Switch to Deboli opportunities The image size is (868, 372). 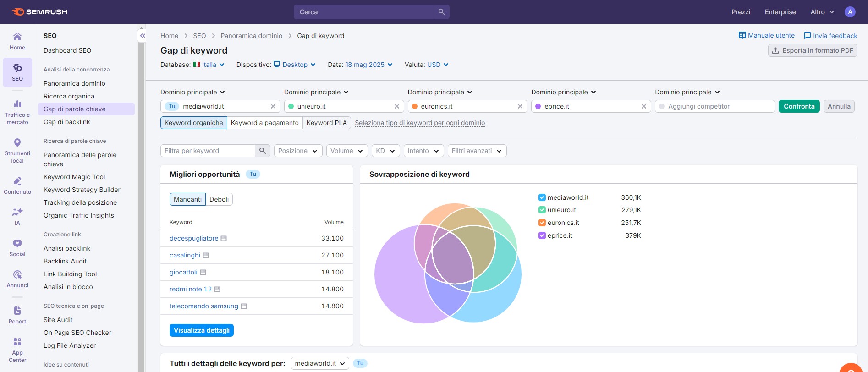coord(219,199)
